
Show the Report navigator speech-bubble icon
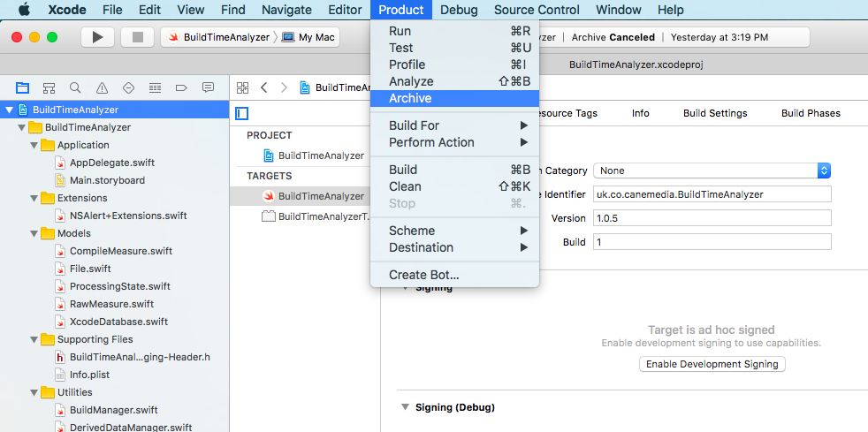(x=208, y=87)
